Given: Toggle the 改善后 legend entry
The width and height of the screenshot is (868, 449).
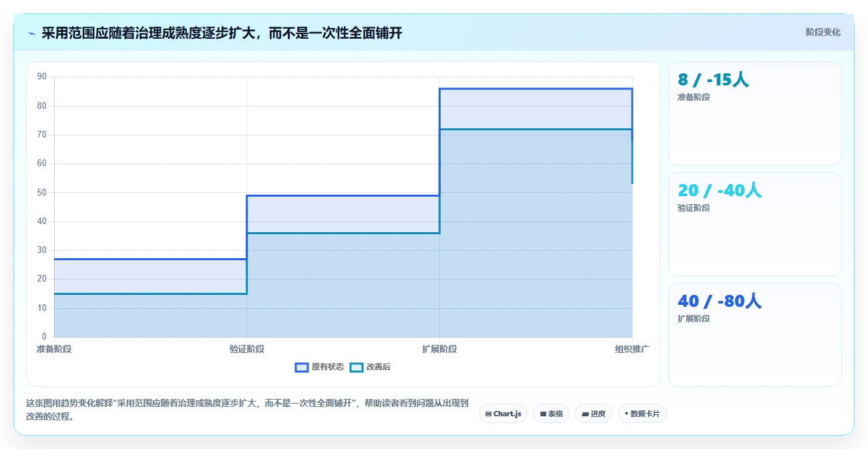Looking at the screenshot, I should pyautogui.click(x=370, y=367).
